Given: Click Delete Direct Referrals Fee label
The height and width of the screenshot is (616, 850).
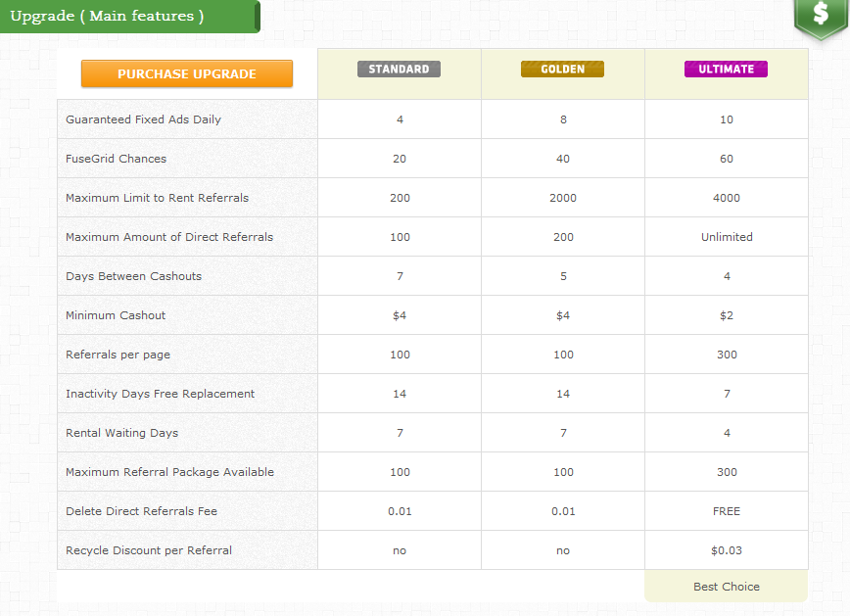Looking at the screenshot, I should click(x=141, y=511).
